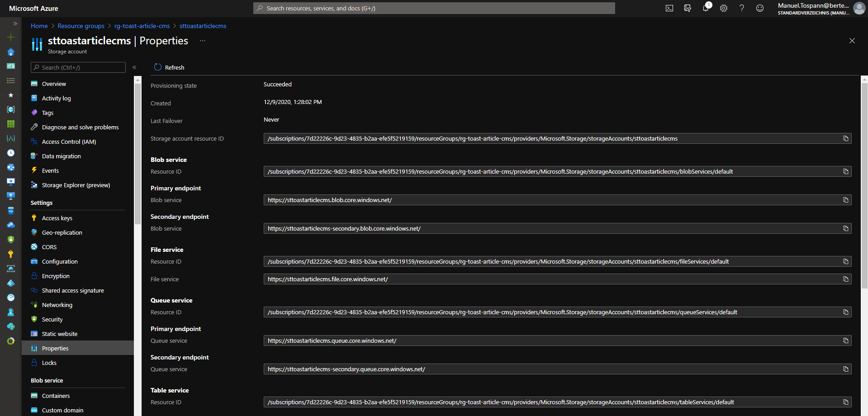The height and width of the screenshot is (416, 868).
Task: Copy the secondary Queue service endpoint URL
Action: click(x=845, y=369)
